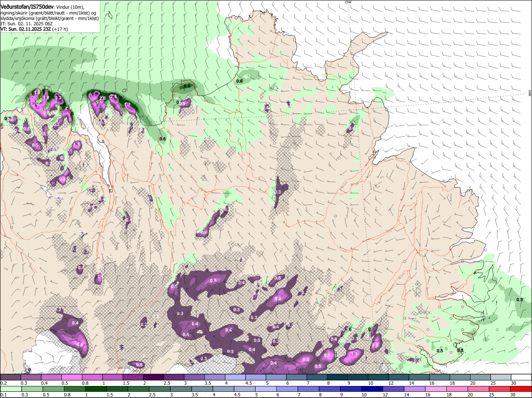Pick the dark teal swatch labeled 9 in upper legend
532x398 pixels.
pos(357,377)
